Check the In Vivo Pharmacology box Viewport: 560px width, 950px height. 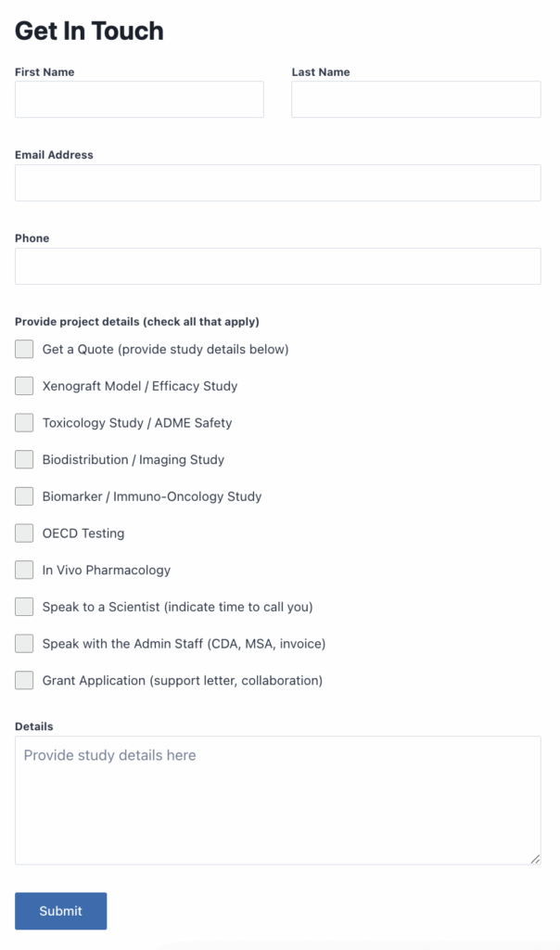click(24, 570)
